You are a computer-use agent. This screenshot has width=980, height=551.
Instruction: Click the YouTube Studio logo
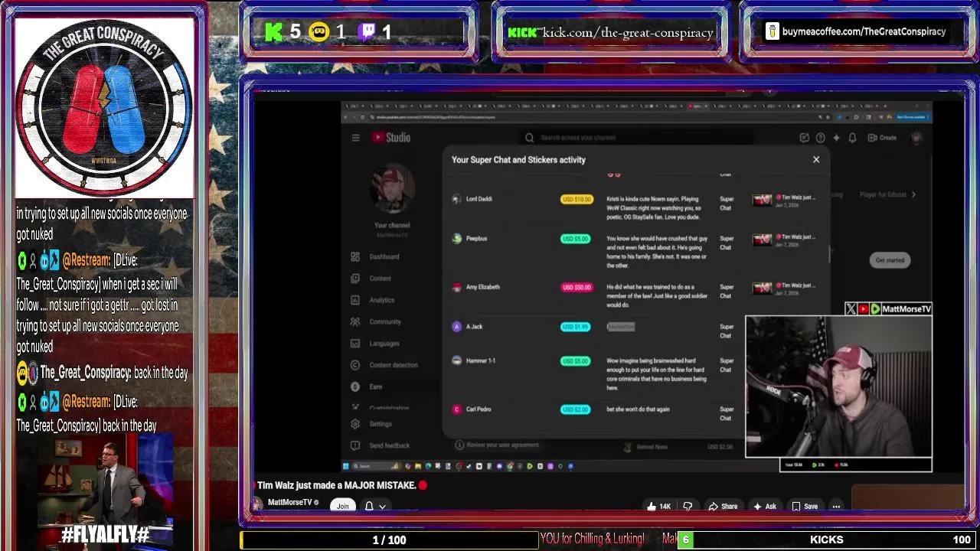click(x=391, y=138)
